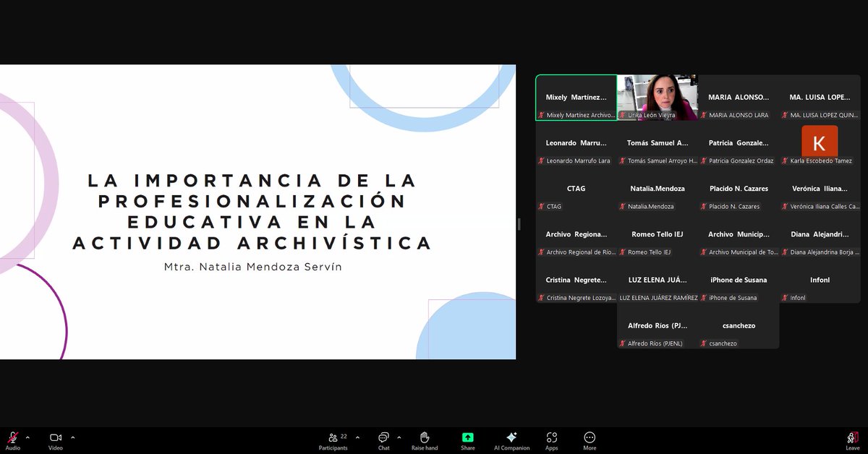Click the small 'iPhone de Susana' label
This screenshot has width=868, height=454.
point(733,297)
